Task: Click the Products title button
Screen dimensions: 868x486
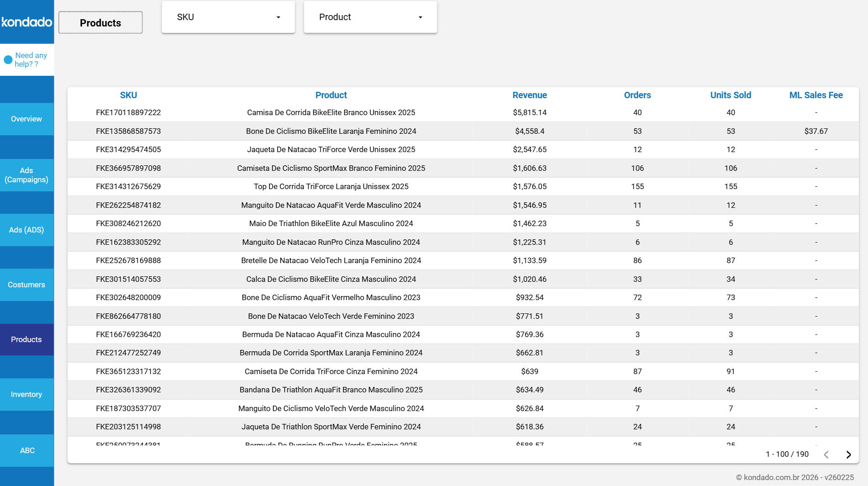Action: coord(100,23)
